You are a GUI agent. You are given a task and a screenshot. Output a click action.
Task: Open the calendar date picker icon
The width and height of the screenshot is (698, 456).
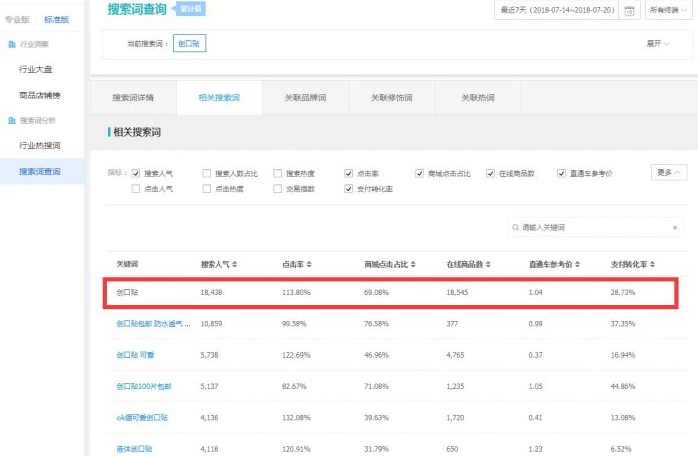[629, 11]
